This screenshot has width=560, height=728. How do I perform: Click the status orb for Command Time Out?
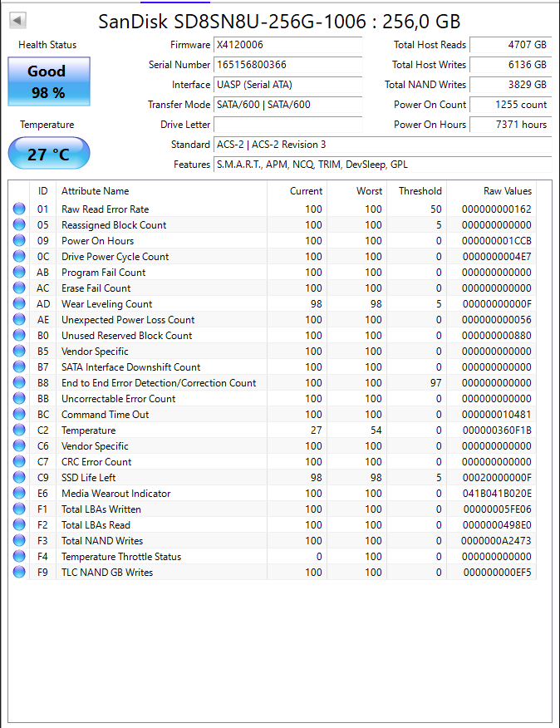(19, 414)
